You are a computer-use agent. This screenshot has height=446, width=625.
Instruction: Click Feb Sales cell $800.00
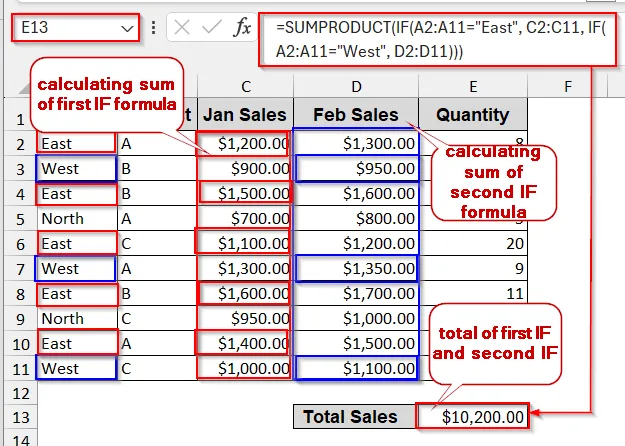(x=356, y=218)
